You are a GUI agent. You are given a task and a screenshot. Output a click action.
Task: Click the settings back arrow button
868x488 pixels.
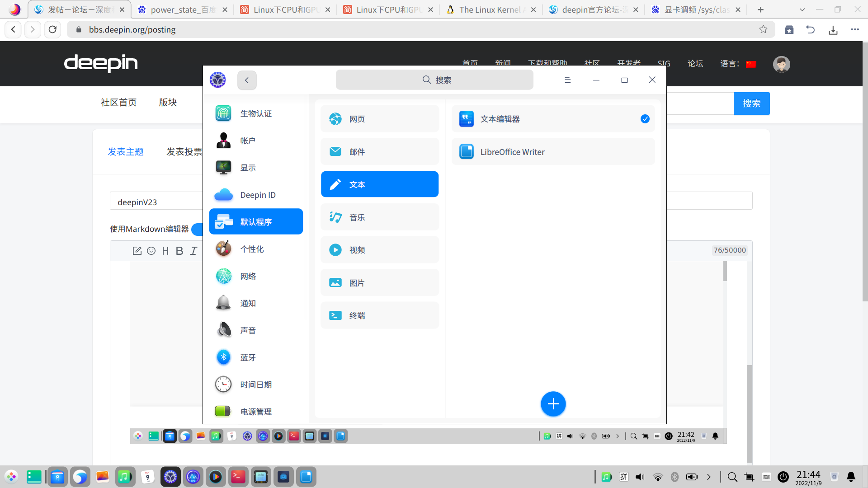point(247,80)
